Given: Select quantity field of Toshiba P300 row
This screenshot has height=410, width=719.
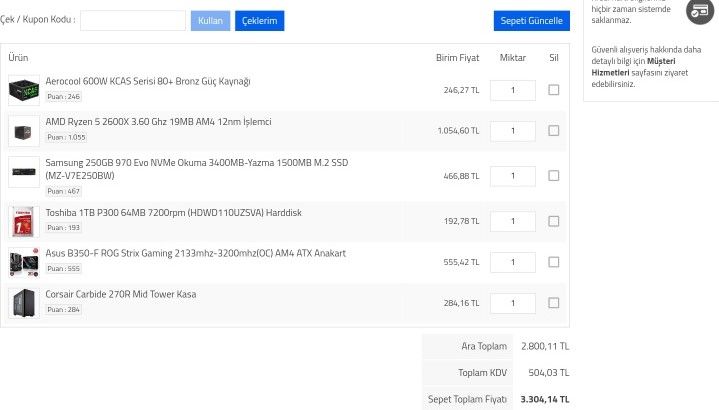Looking at the screenshot, I should coord(513,222).
